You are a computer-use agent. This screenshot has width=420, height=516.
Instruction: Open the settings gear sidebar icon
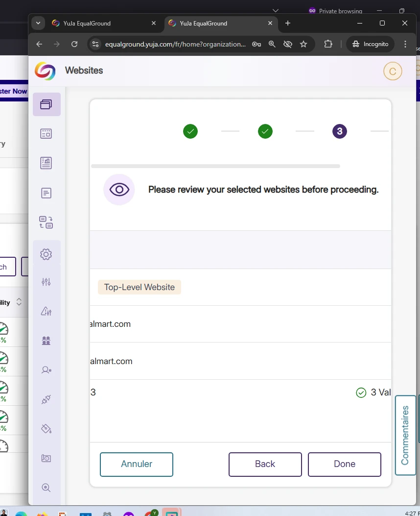46,254
